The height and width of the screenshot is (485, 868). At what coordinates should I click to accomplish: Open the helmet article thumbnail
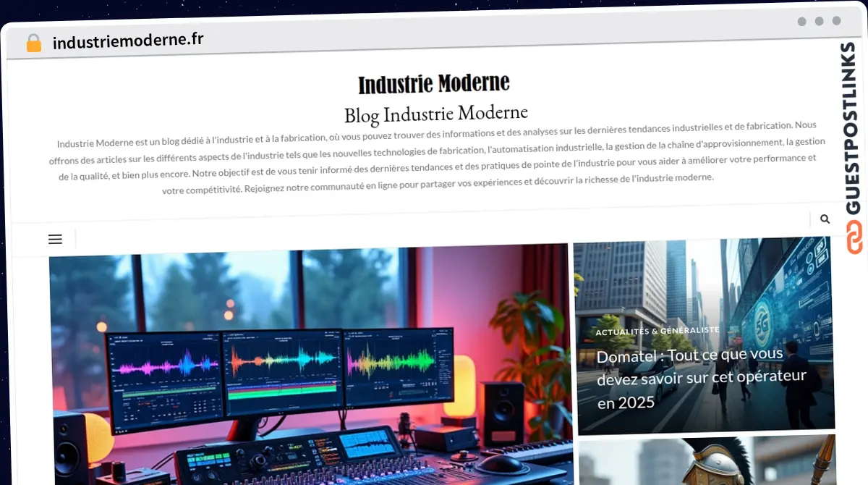(707, 461)
